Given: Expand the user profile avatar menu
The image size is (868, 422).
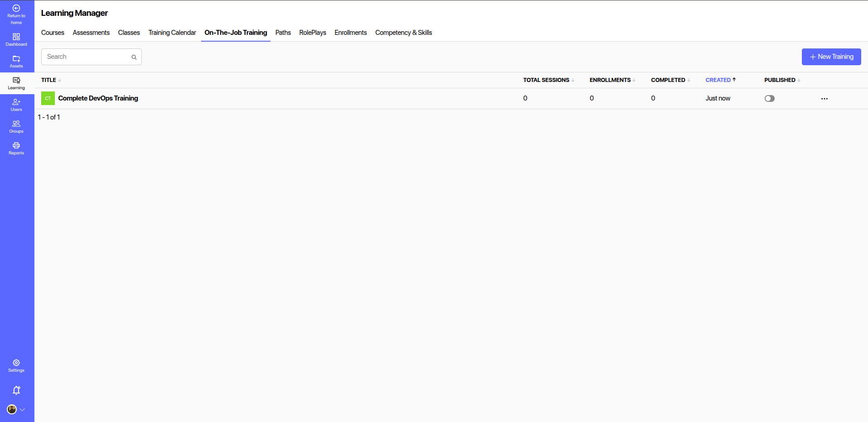Looking at the screenshot, I should point(15,409).
